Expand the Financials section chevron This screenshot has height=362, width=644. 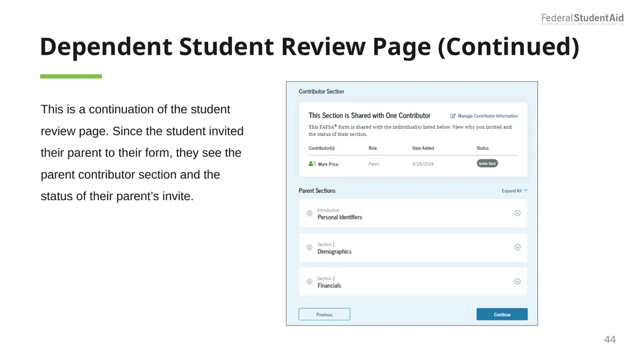click(518, 281)
